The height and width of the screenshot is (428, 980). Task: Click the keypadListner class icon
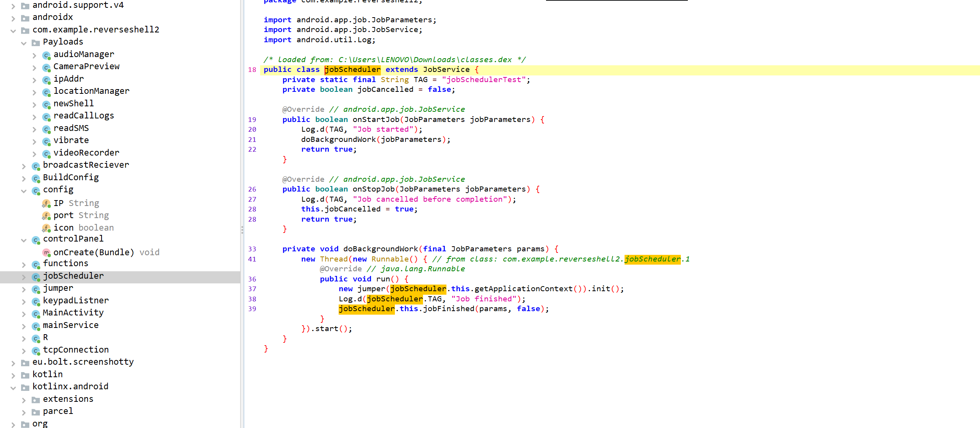click(x=36, y=302)
